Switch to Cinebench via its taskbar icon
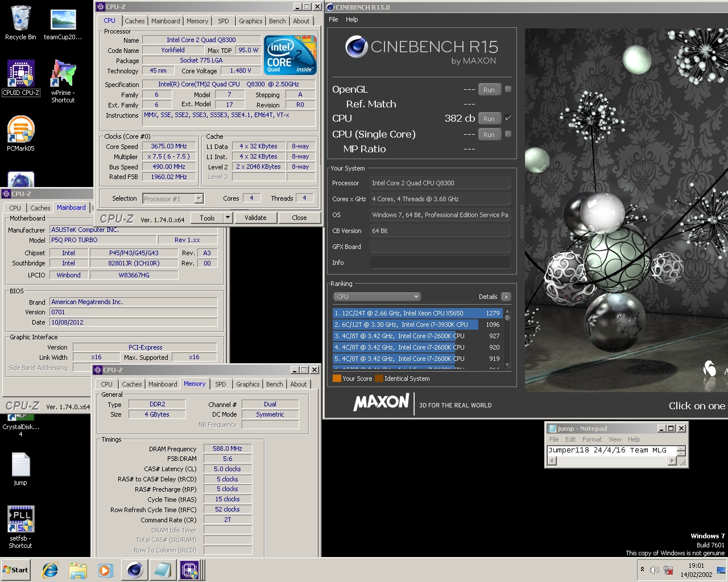The height and width of the screenshot is (582, 728). click(135, 570)
